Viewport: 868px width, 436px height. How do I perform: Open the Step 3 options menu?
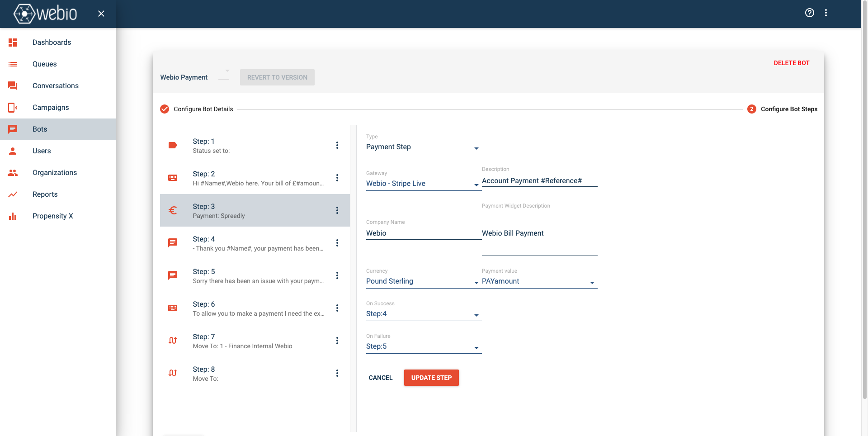[x=337, y=210]
